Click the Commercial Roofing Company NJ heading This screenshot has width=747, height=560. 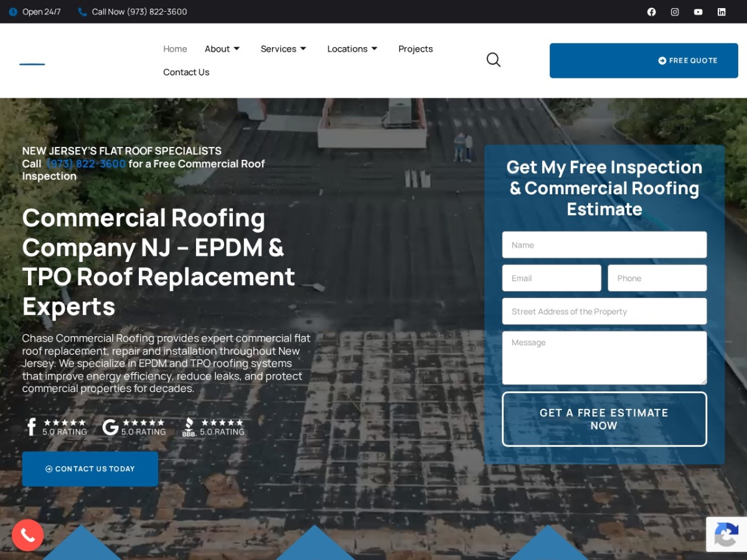pyautogui.click(x=159, y=262)
